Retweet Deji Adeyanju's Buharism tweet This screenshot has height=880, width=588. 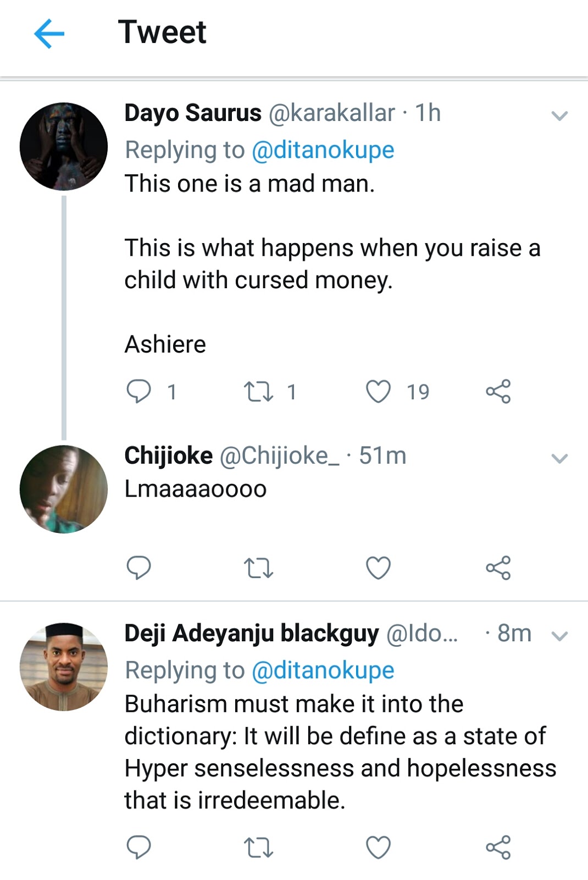pos(258,848)
